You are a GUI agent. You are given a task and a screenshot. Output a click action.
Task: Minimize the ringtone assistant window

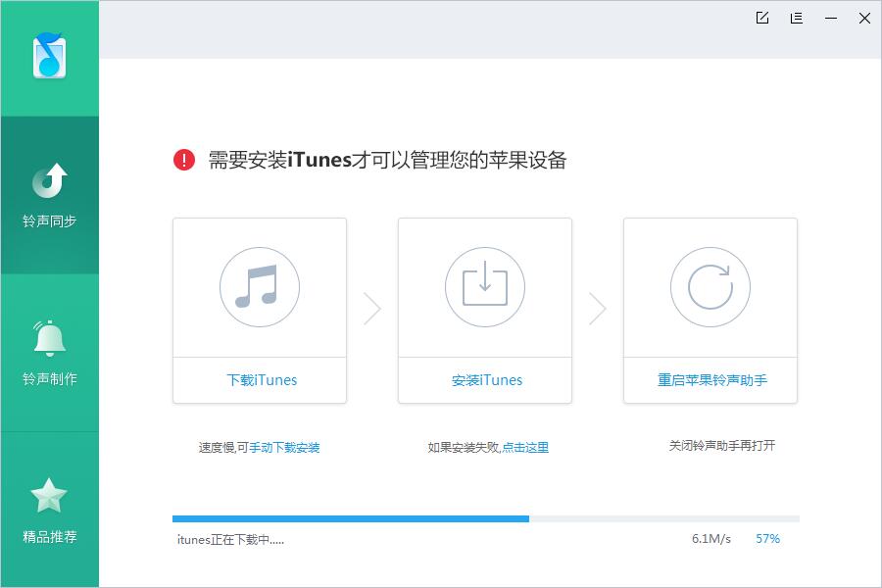[831, 18]
